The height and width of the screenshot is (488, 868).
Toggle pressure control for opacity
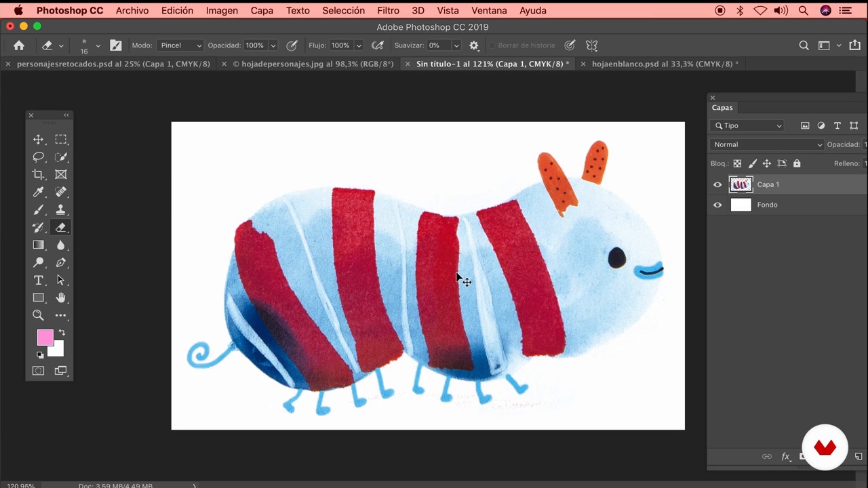(292, 45)
